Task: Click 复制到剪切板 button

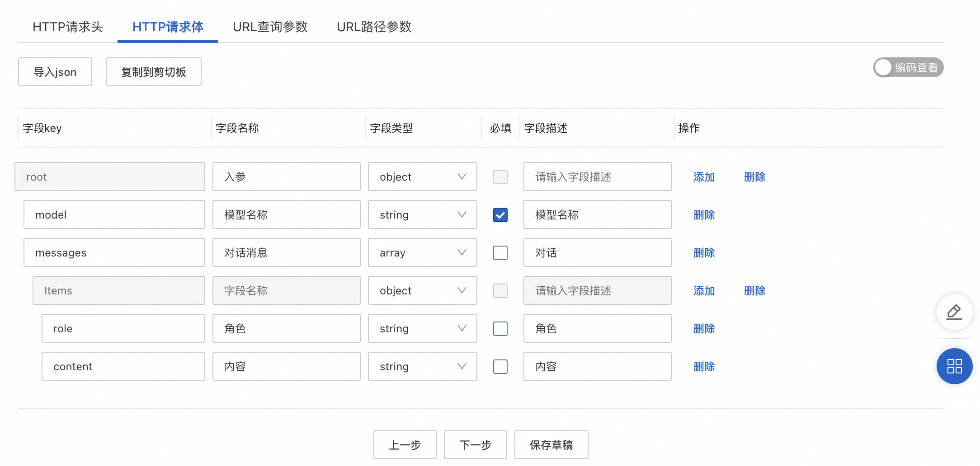Action: (x=154, y=72)
